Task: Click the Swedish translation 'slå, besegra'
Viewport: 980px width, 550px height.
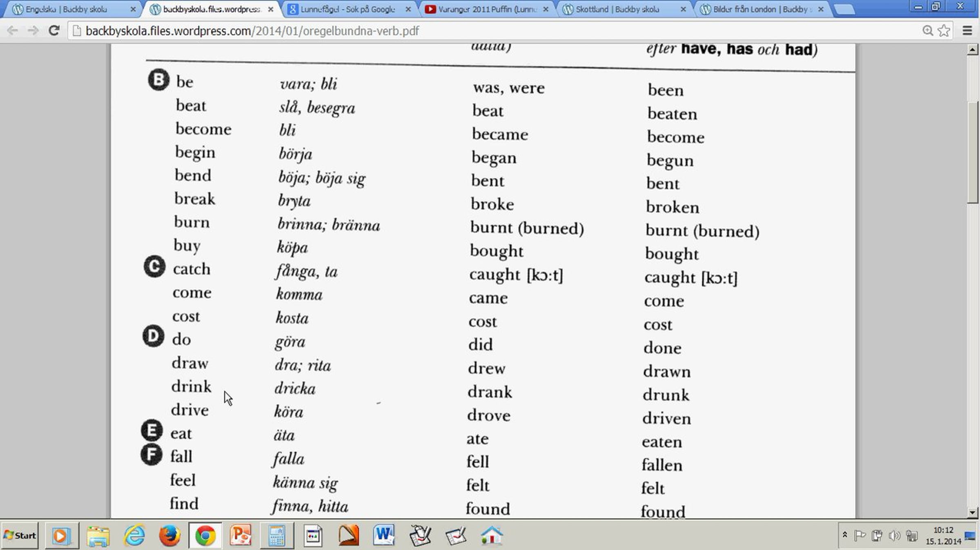Action: click(317, 108)
